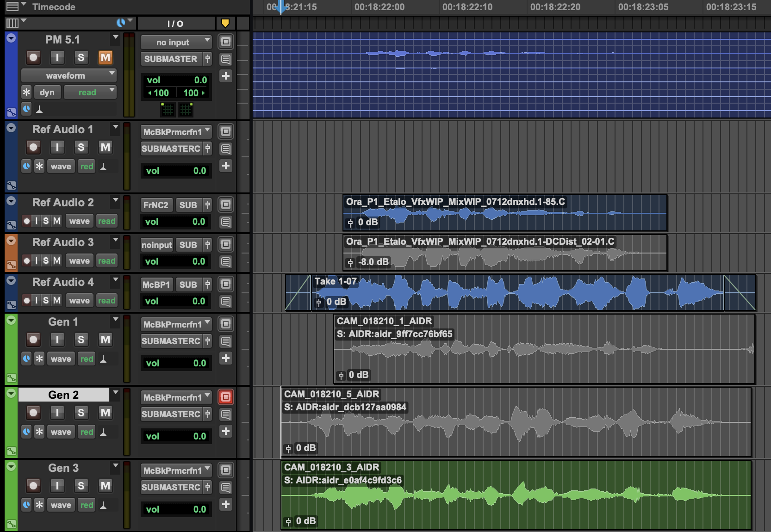The height and width of the screenshot is (532, 771).
Task: Mute the Ref Audio 1 track
Action: [x=105, y=147]
